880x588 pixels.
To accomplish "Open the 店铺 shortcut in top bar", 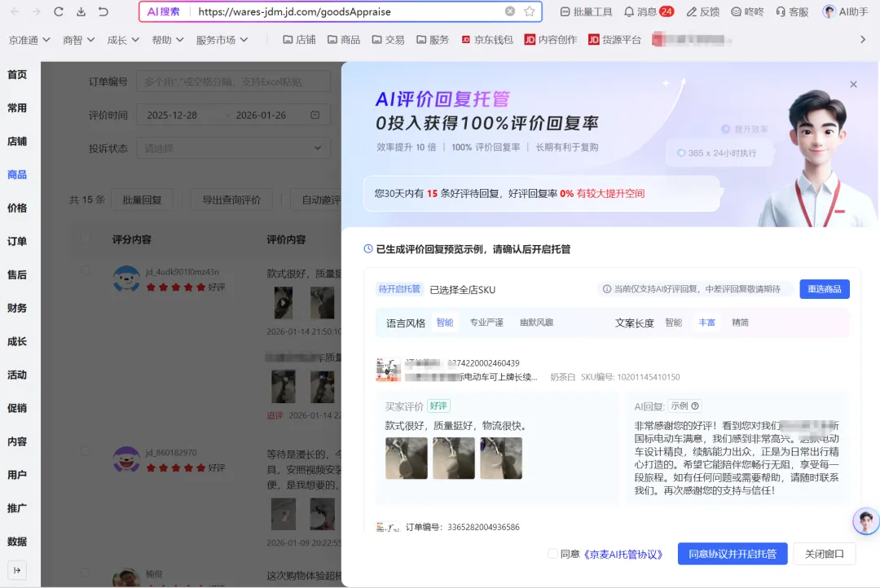I will click(299, 39).
